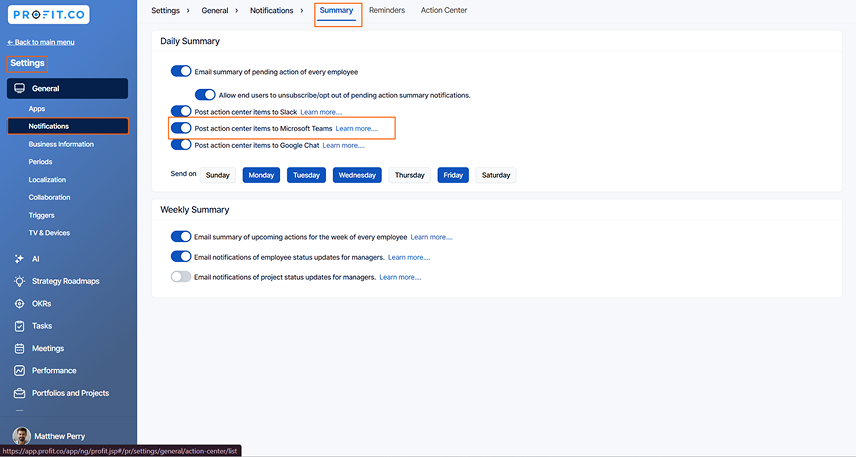Image resolution: width=856 pixels, height=457 pixels.
Task: Click Notifications in the breadcrumb
Action: 271,10
